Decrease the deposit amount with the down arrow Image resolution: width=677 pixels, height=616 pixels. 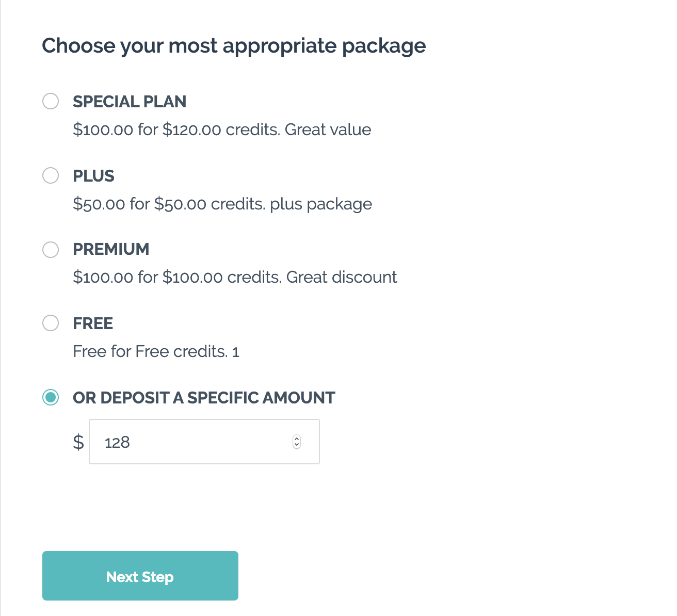(x=297, y=445)
